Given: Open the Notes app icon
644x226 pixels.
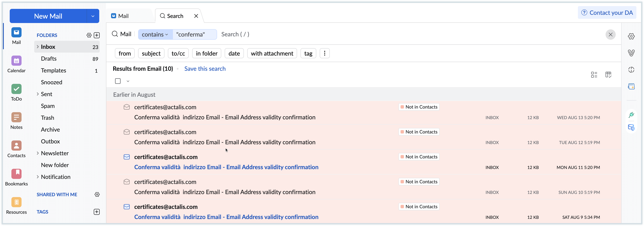Looking at the screenshot, I should point(16,117).
